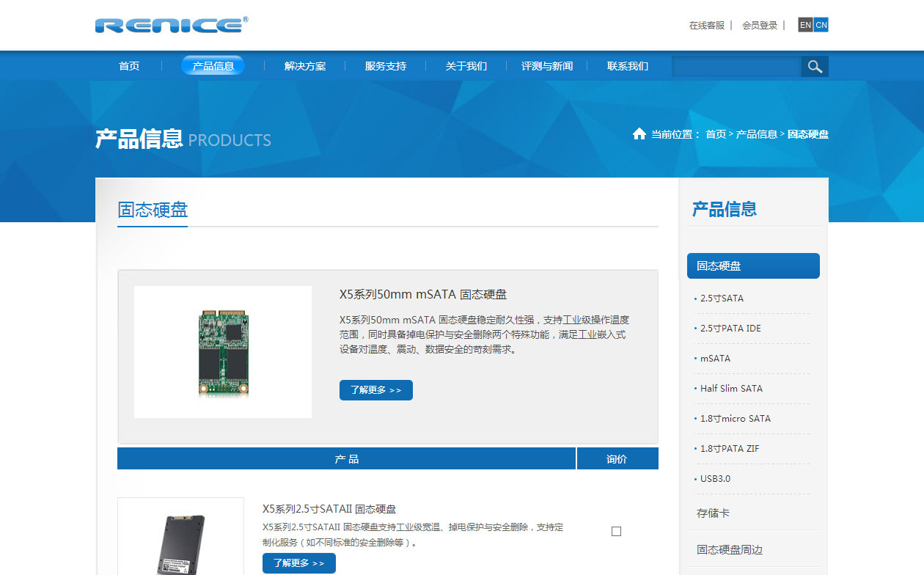Open the mSATA SSD product image

tap(223, 352)
